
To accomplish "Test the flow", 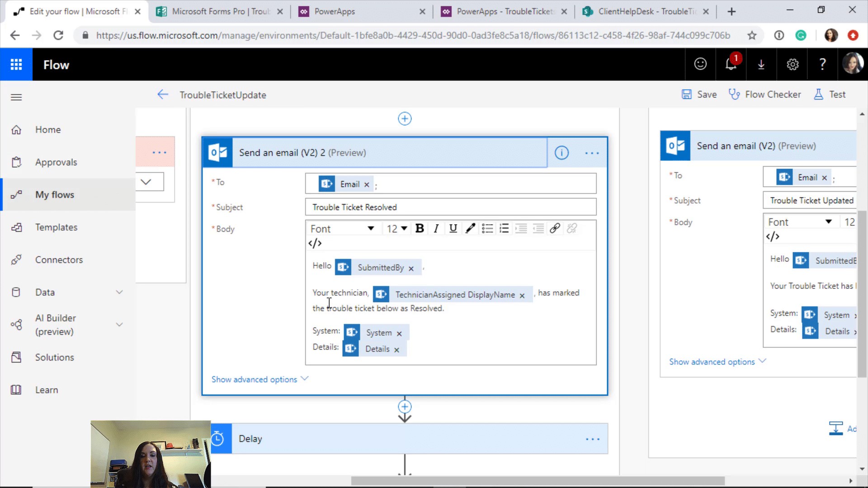I will [x=830, y=94].
